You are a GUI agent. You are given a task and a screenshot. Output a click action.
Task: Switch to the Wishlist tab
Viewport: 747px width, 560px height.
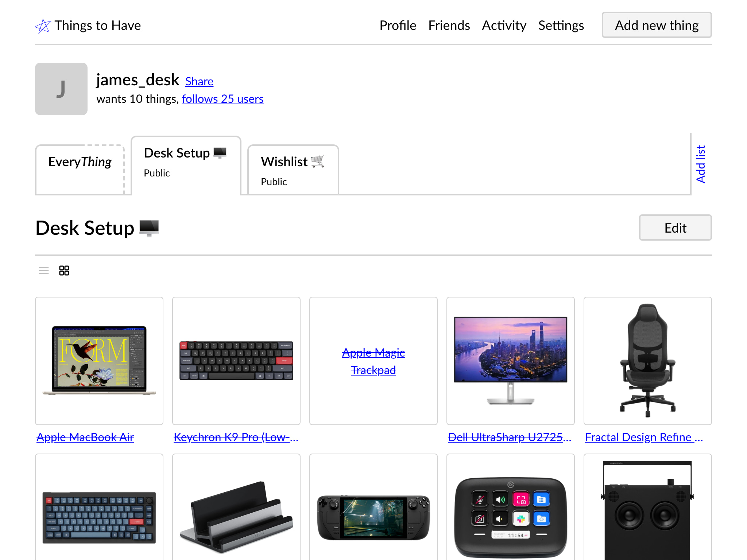(293, 170)
